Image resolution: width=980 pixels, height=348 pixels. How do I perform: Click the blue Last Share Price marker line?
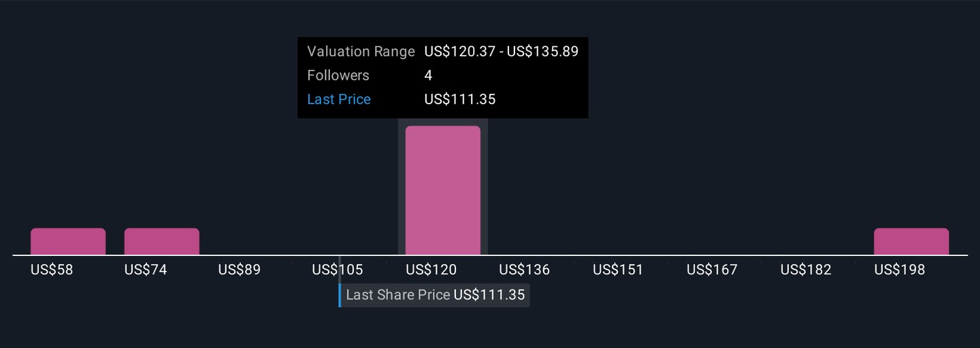[340, 295]
